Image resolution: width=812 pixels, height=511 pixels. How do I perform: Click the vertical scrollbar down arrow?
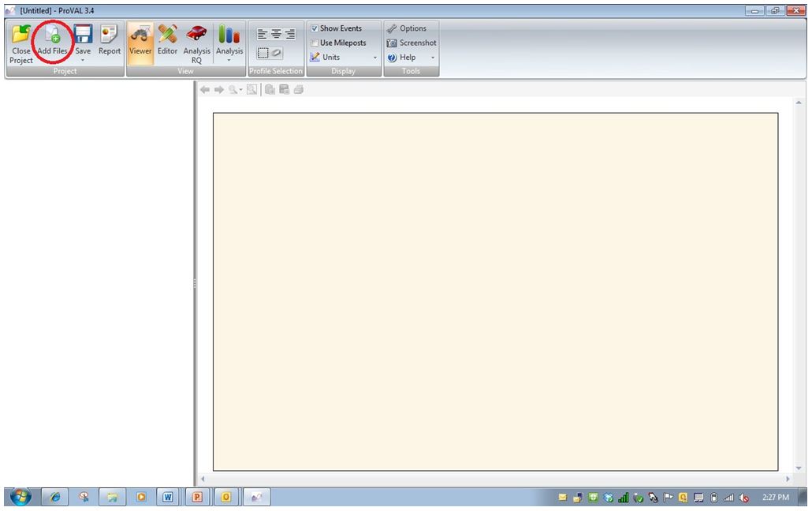click(799, 468)
